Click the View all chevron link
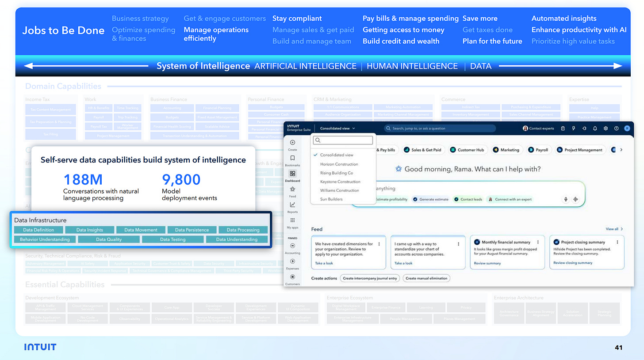Screen dimensions: 644x360 coord(614,229)
